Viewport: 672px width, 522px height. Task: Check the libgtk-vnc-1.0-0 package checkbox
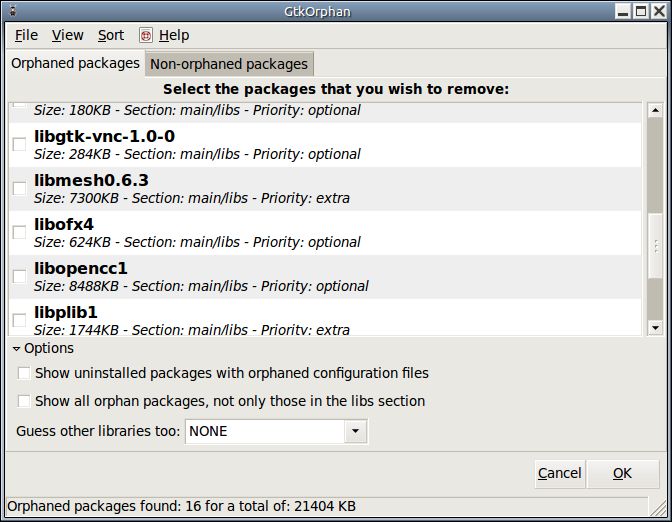(19, 144)
